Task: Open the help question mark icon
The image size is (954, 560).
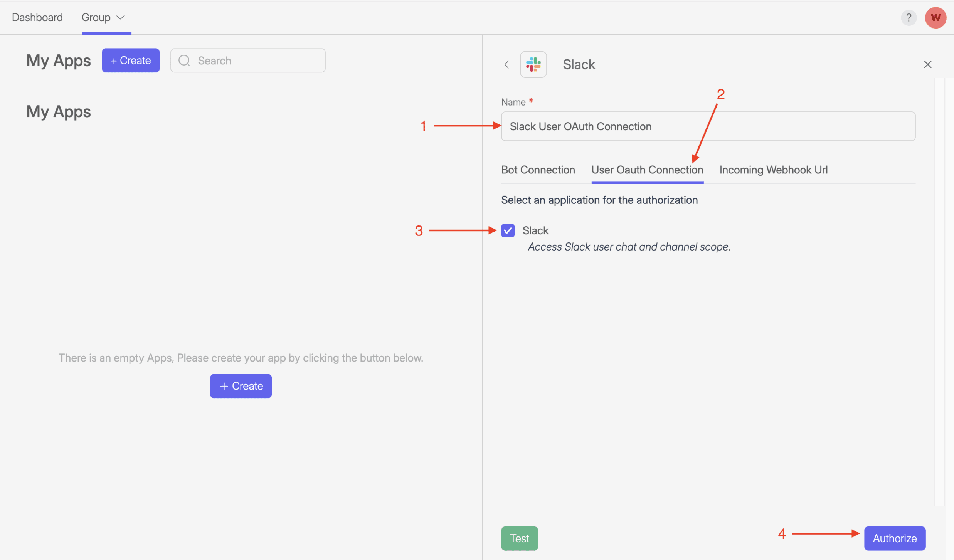Action: pyautogui.click(x=909, y=17)
